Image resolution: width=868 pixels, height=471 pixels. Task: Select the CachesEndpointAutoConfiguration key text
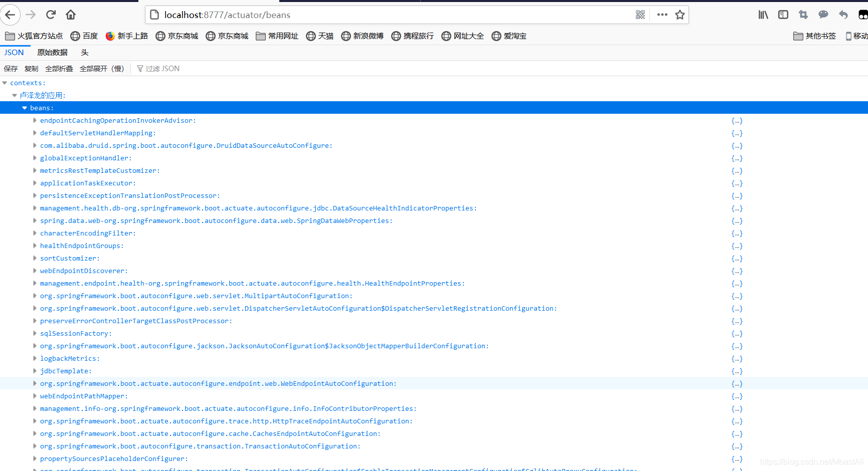point(210,433)
